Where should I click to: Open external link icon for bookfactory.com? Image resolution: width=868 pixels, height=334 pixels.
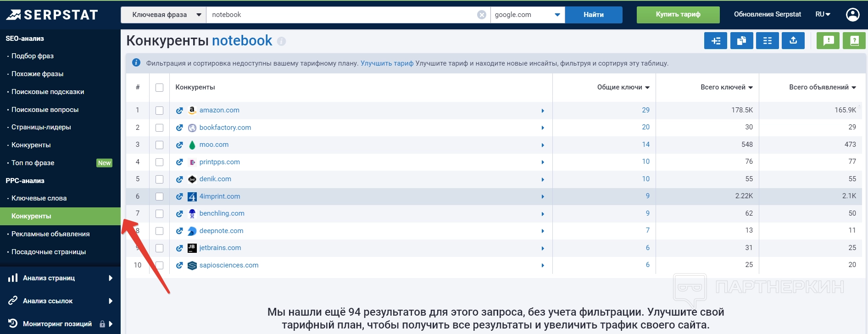[179, 128]
